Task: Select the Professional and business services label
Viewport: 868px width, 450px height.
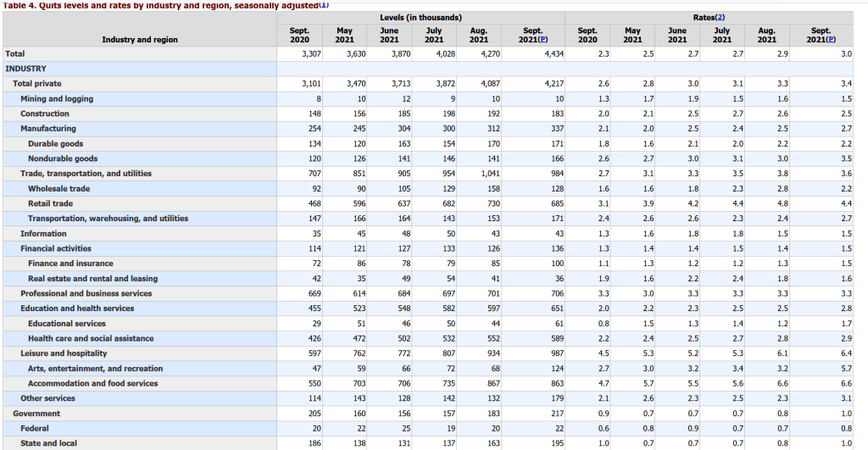Action: [86, 293]
